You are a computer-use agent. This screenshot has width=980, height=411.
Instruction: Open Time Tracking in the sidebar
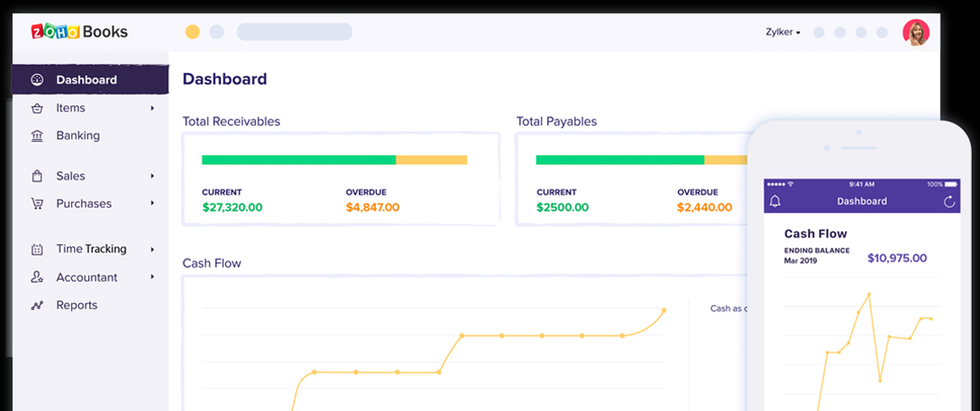point(90,249)
